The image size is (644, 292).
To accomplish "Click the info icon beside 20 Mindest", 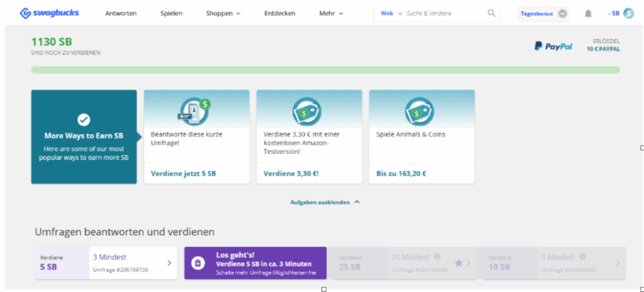I will [x=437, y=257].
